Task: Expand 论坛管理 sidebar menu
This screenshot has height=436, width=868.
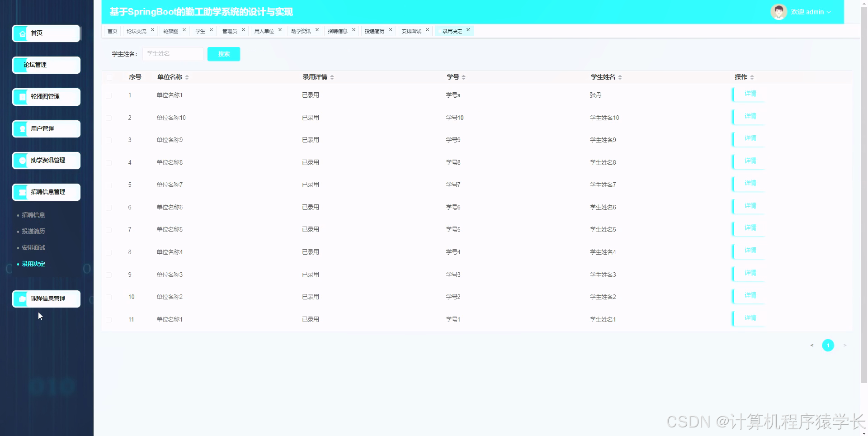Action: [x=46, y=65]
